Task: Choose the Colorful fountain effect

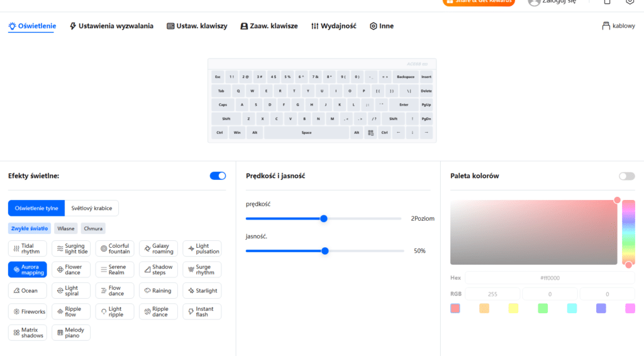Action: click(x=114, y=248)
